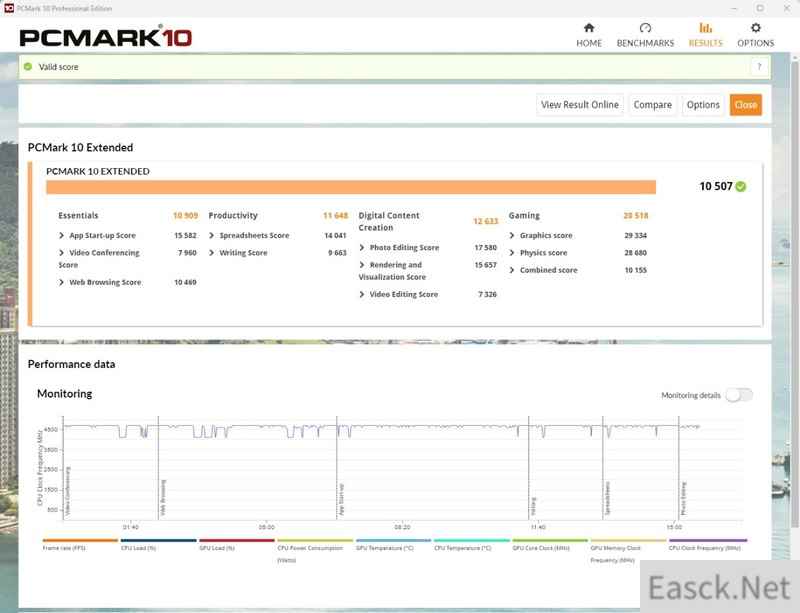This screenshot has height=613, width=800.
Task: Click the orange PCMark 10 Extended score bar
Action: [x=351, y=187]
